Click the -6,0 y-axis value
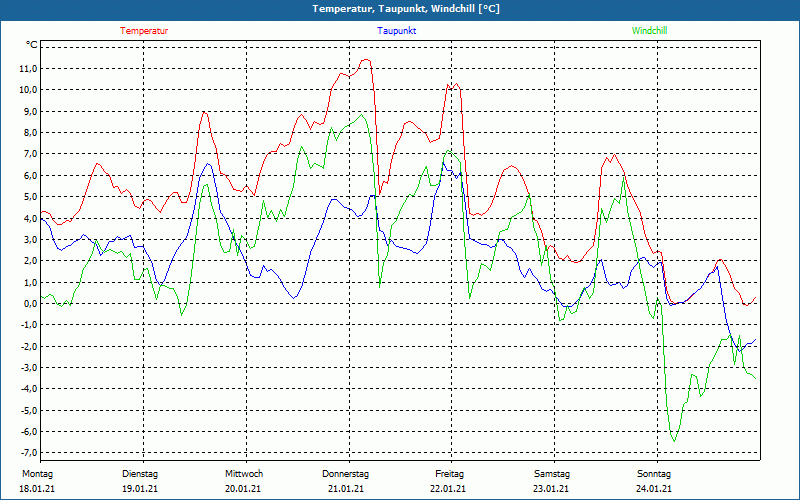Viewport: 800px width, 500px height. pos(29,432)
